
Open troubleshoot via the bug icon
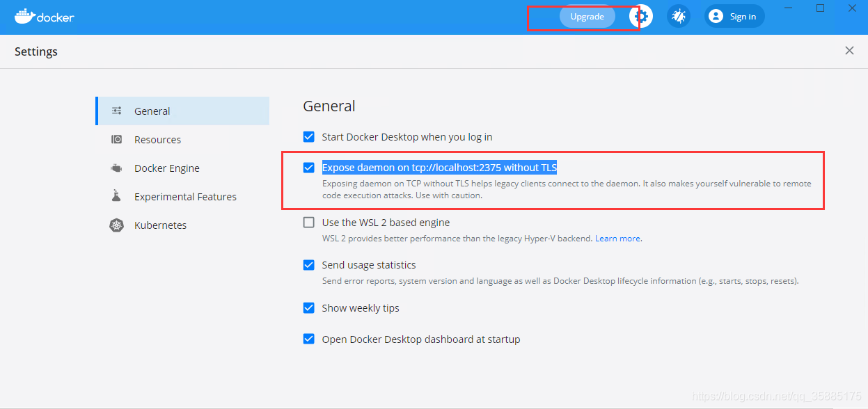click(679, 17)
